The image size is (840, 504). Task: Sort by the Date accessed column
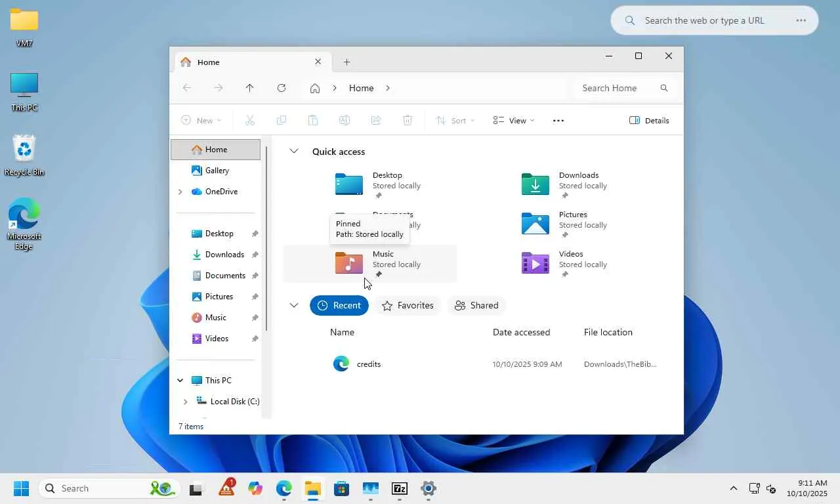(x=521, y=332)
